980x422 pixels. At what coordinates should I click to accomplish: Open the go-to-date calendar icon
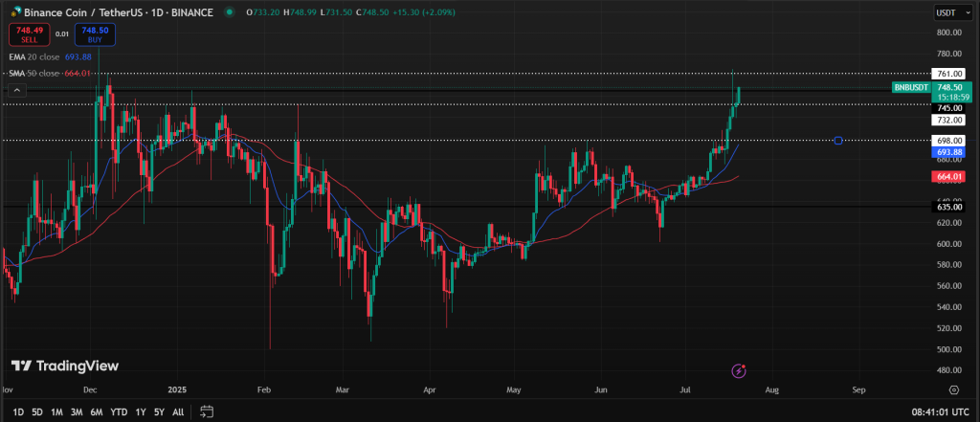click(207, 411)
